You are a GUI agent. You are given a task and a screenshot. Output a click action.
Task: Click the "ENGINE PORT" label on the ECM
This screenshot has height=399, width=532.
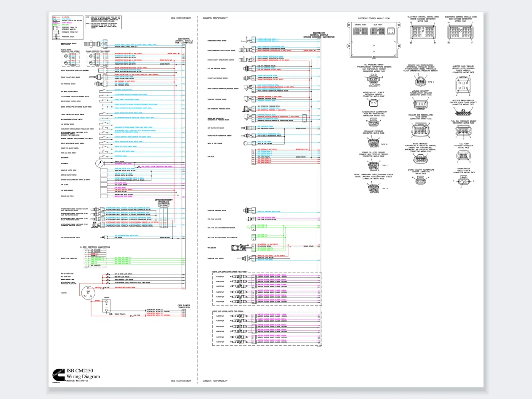click(361, 25)
